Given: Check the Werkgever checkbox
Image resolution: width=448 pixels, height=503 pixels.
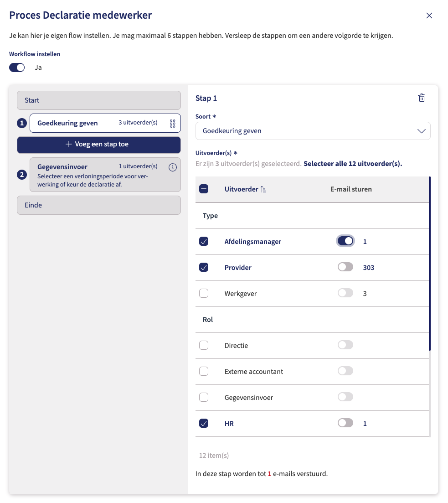Looking at the screenshot, I should (204, 293).
